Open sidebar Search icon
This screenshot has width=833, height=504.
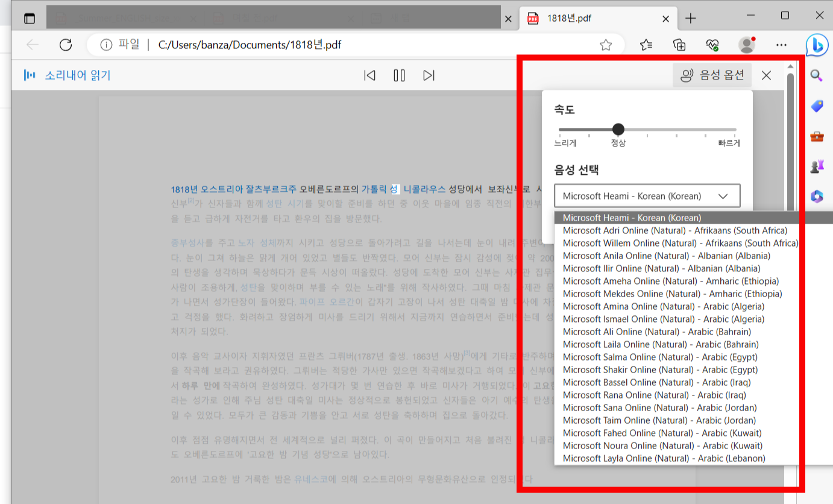tap(817, 75)
